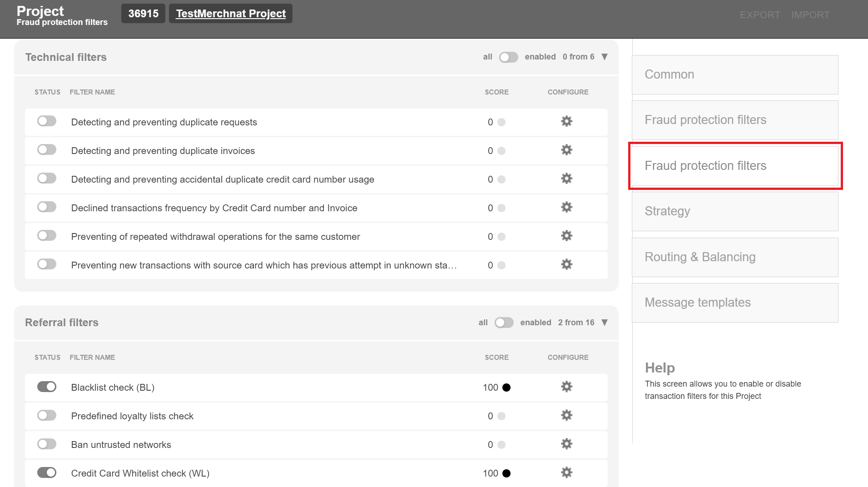Switch to Routing & Balancing tab

(x=734, y=257)
